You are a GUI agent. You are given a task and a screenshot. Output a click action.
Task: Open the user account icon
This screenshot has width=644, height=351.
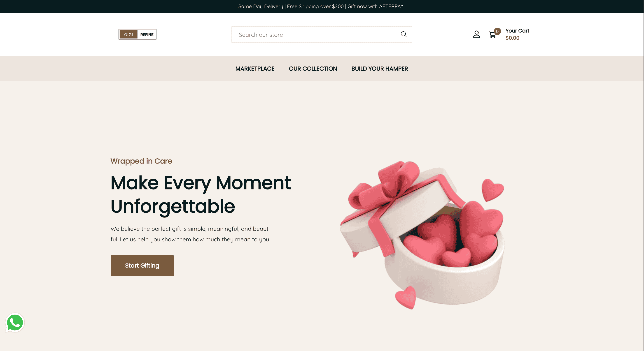476,34
